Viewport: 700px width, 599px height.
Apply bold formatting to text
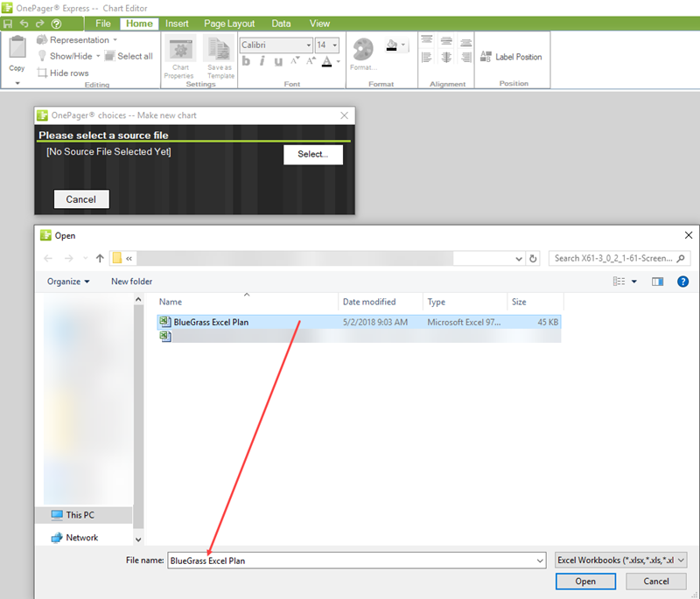pyautogui.click(x=246, y=60)
